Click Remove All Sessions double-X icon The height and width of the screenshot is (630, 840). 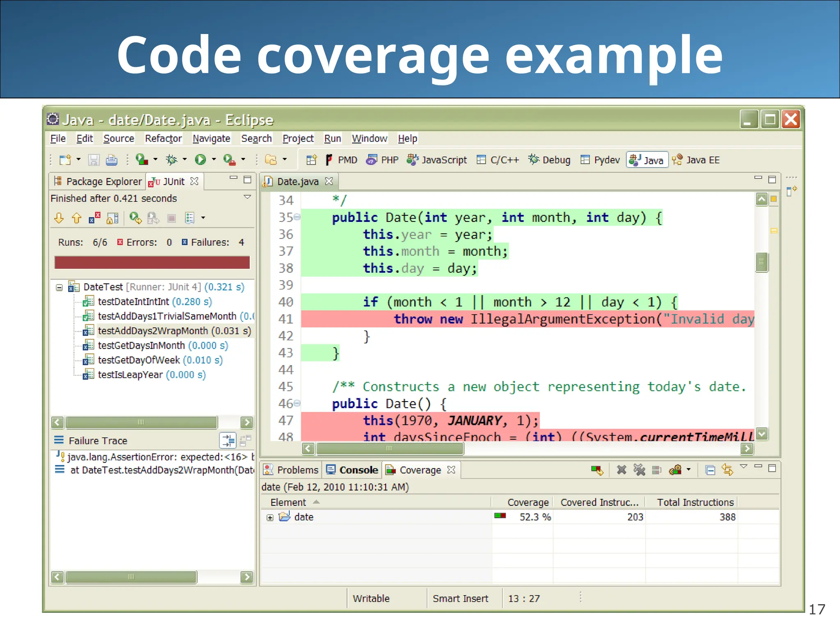(639, 470)
